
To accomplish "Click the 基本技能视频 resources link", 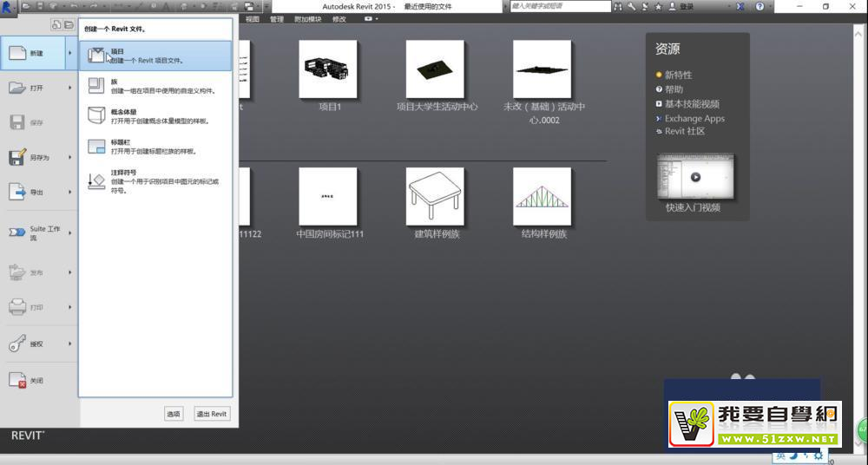I will tap(692, 103).
